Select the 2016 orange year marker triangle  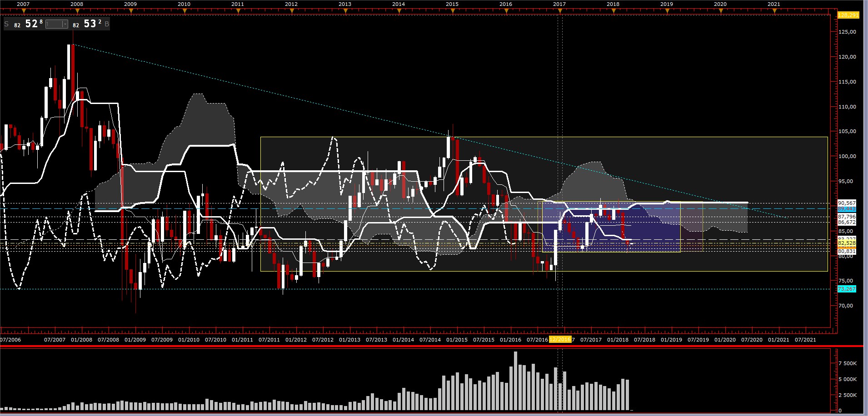tap(506, 10)
